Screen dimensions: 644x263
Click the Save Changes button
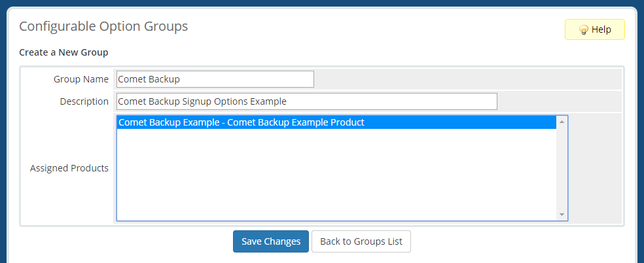point(271,241)
